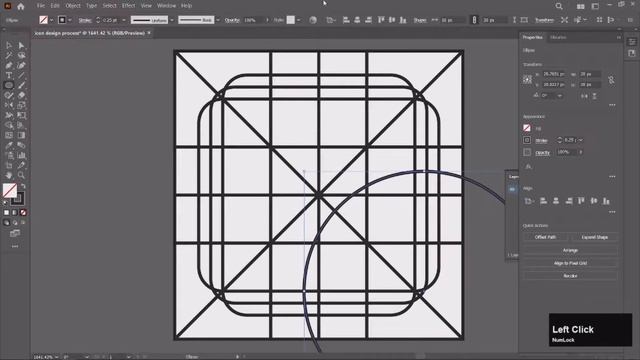Click the Expand Shape button
This screenshot has width=640, height=360.
point(594,237)
